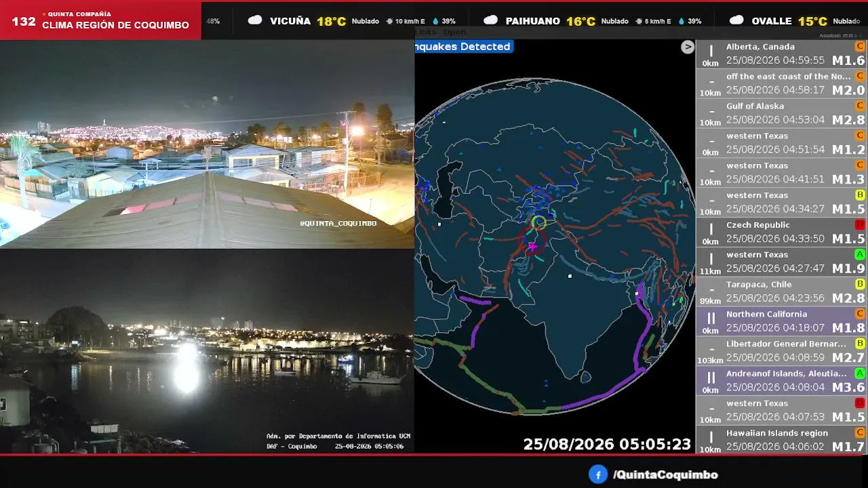Click the orange C badge on Alberta, Canada row
This screenshot has width=868, height=488.
point(860,46)
